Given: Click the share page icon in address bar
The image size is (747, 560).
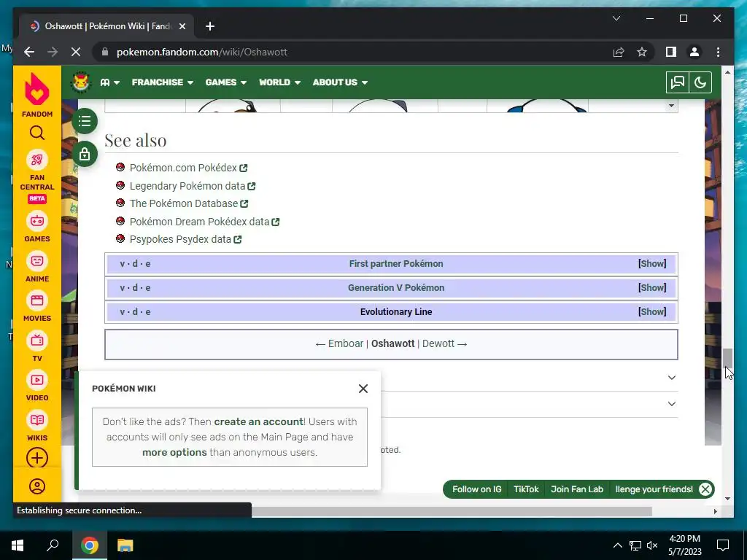Looking at the screenshot, I should click(619, 52).
